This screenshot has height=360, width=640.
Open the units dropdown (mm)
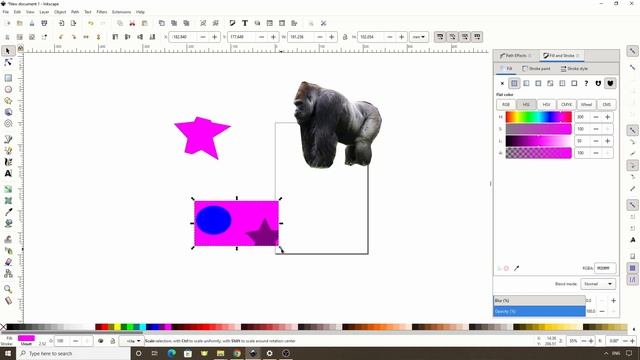point(418,37)
